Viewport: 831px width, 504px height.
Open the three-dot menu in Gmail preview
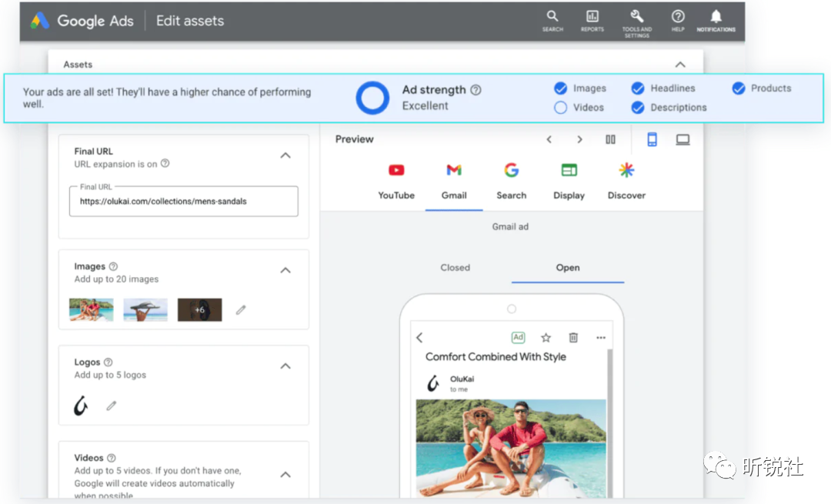(600, 338)
